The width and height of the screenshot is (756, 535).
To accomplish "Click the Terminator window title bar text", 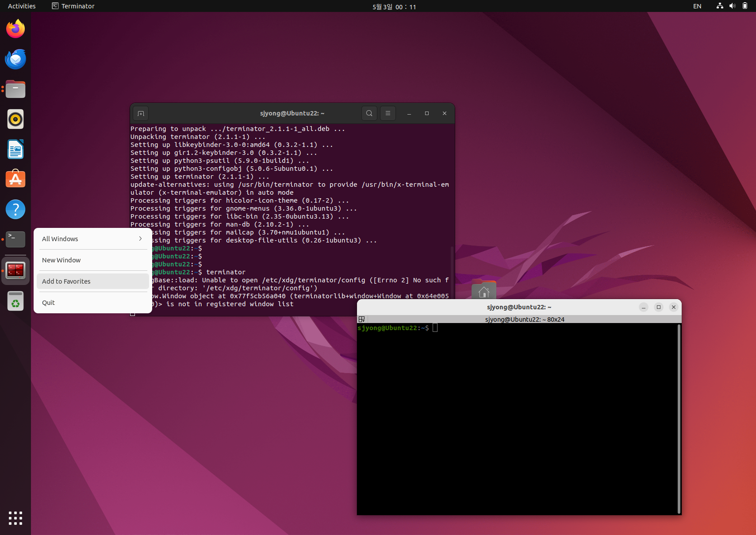I will [x=519, y=307].
